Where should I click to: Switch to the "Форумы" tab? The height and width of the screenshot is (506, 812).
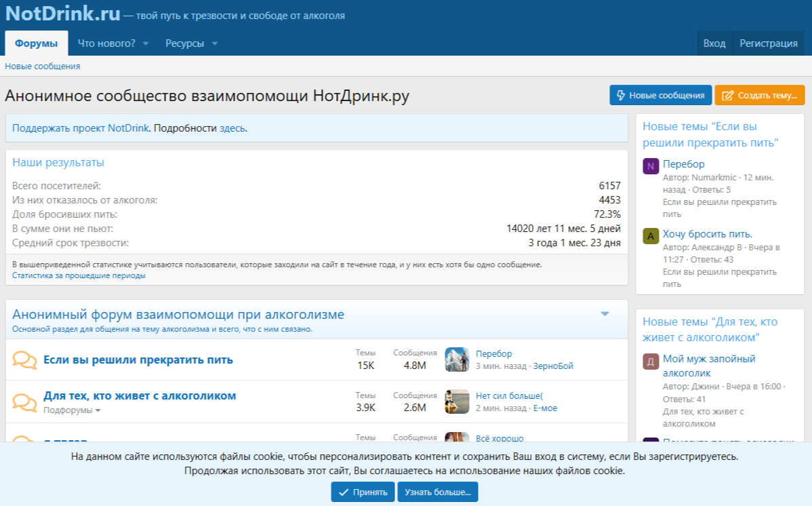(37, 43)
